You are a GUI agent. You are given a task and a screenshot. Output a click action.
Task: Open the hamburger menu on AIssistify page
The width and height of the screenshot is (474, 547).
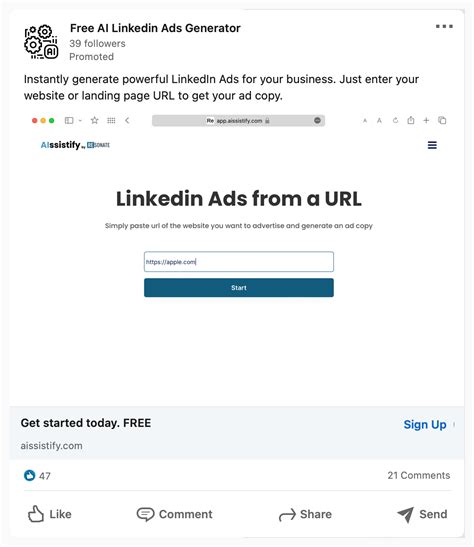432,145
